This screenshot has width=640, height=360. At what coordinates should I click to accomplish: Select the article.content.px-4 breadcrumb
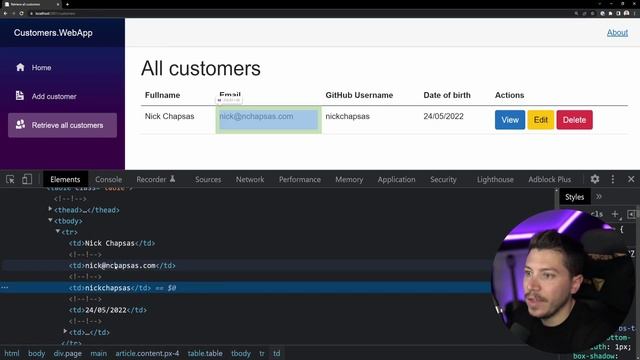pos(147,353)
